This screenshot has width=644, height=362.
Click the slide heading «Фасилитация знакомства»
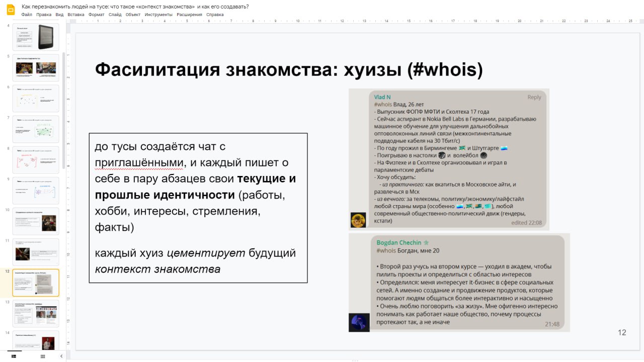click(288, 70)
